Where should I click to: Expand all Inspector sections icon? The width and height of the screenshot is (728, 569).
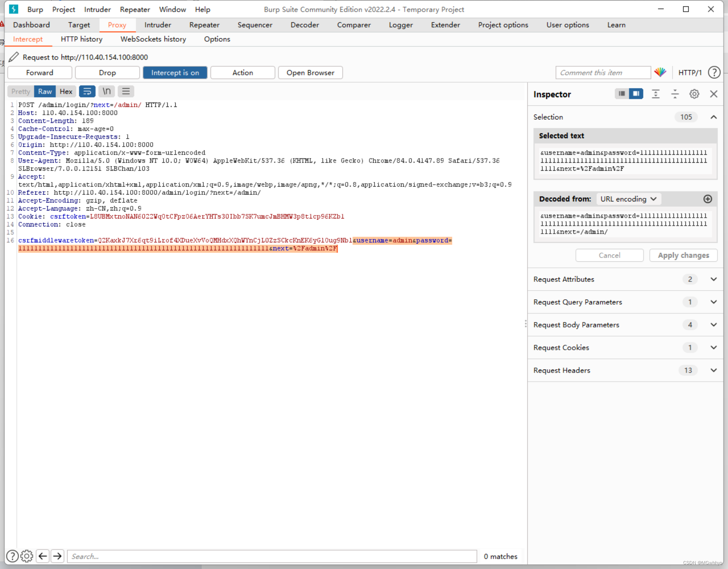pyautogui.click(x=656, y=94)
